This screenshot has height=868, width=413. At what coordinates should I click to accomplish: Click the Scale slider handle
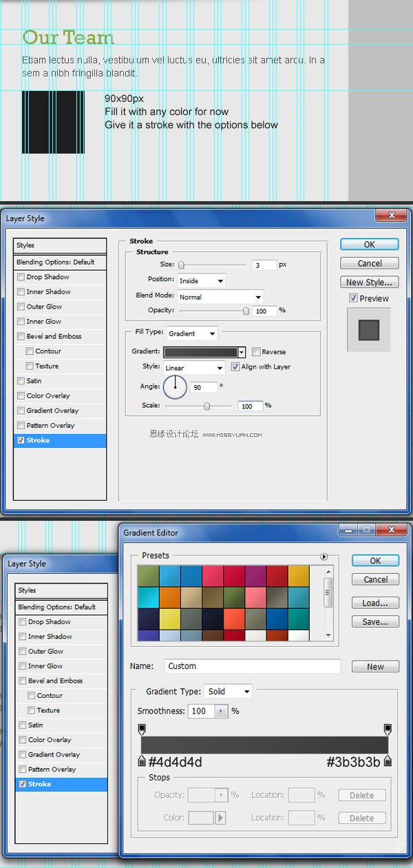coord(206,406)
